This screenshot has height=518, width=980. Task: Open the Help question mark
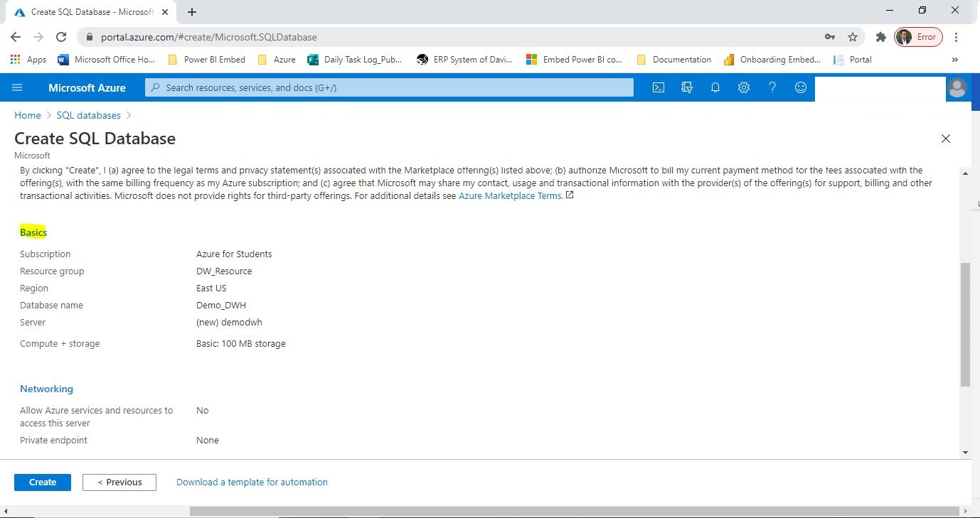click(772, 87)
